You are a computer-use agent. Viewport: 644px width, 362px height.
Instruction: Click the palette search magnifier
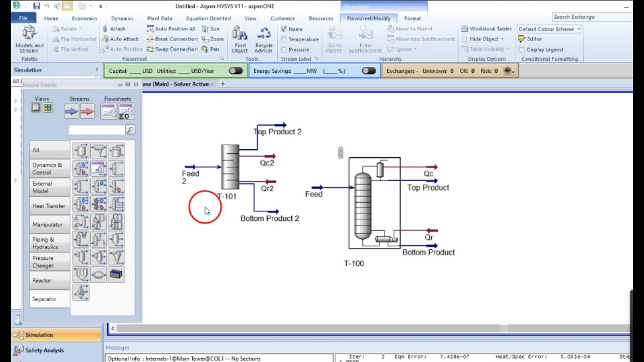pyautogui.click(x=130, y=130)
